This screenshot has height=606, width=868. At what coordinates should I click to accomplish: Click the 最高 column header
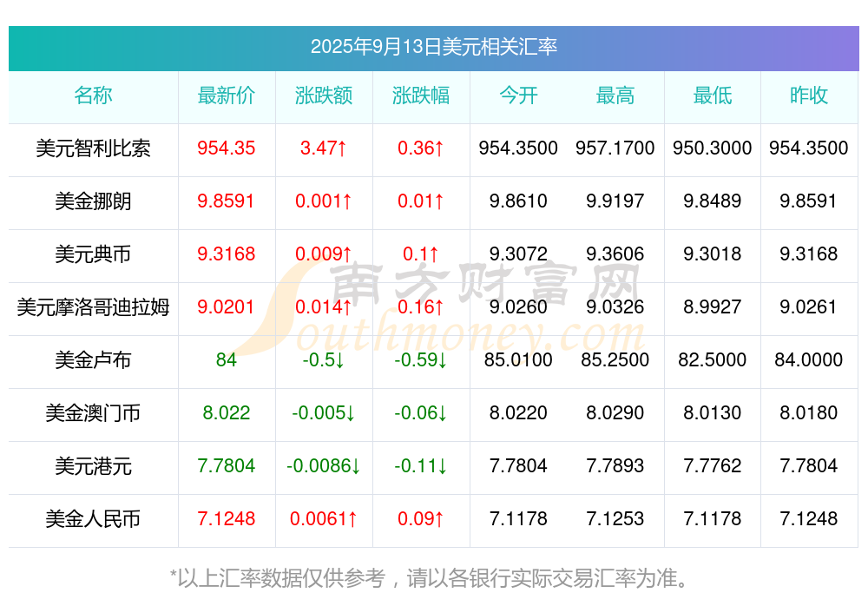(x=615, y=96)
